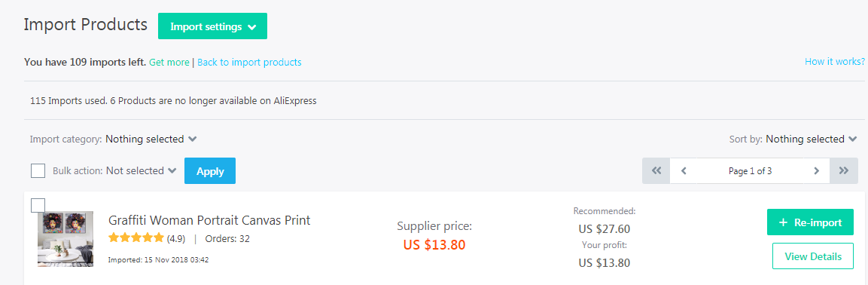This screenshot has height=285, width=868.
Task: Open the Import category dropdown
Action: (x=151, y=139)
